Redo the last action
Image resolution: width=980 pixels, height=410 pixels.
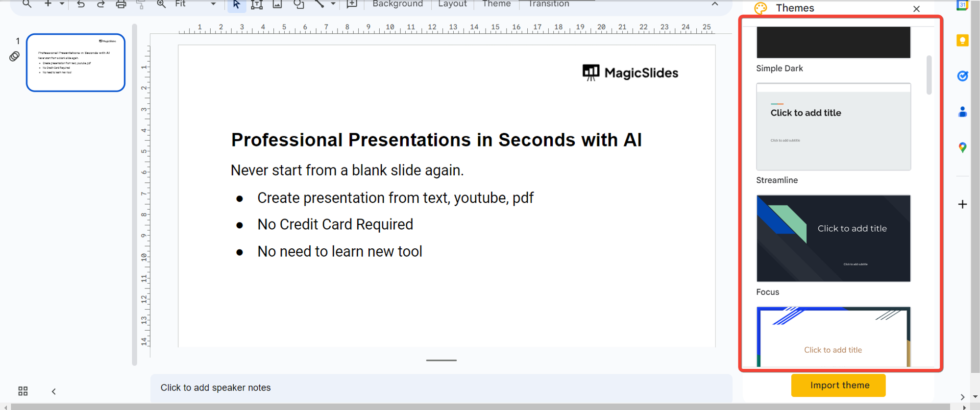[x=100, y=4]
